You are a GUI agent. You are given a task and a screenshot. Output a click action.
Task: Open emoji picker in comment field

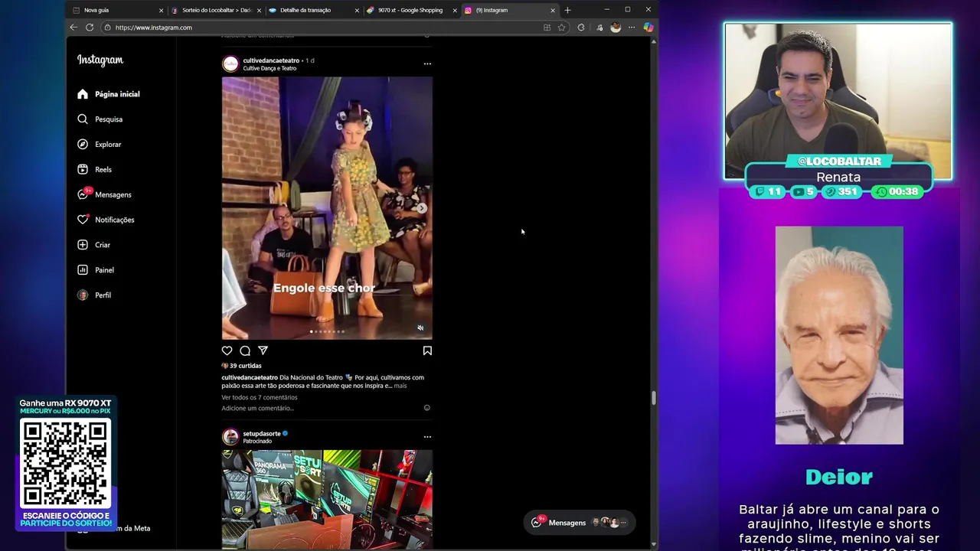(427, 408)
